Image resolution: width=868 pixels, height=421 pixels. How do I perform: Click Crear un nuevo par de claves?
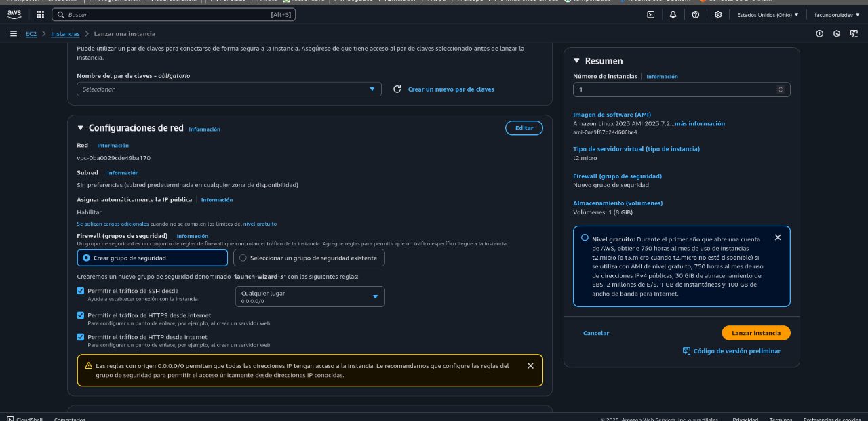click(451, 89)
